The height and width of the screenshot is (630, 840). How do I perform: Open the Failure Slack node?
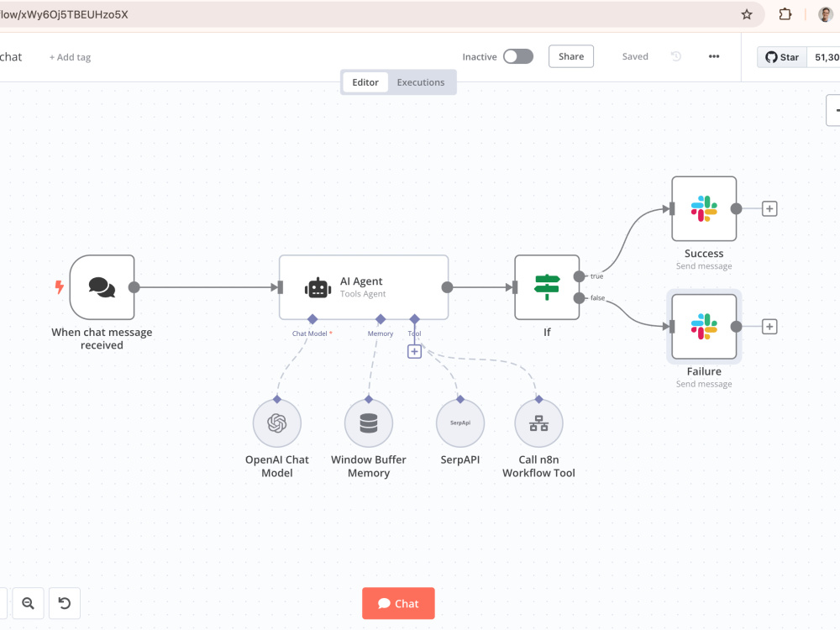click(704, 326)
